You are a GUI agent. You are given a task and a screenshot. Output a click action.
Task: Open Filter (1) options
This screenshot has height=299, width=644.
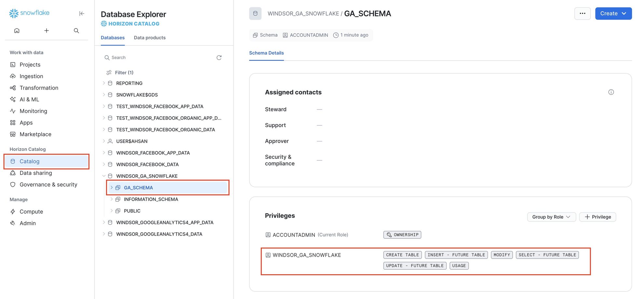[x=120, y=73]
